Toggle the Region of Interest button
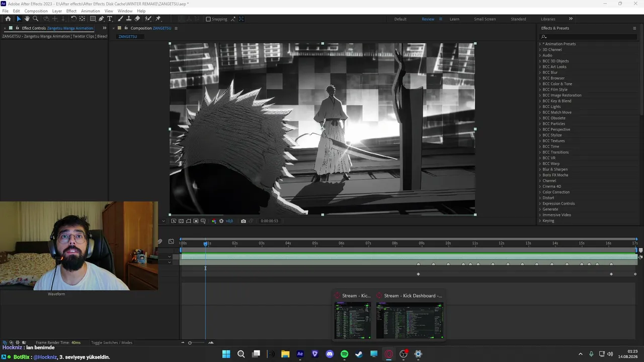This screenshot has height=362, width=644. (196, 221)
